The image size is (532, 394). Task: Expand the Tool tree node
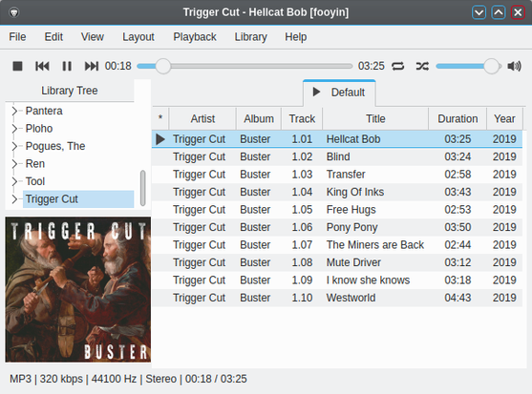click(x=14, y=181)
